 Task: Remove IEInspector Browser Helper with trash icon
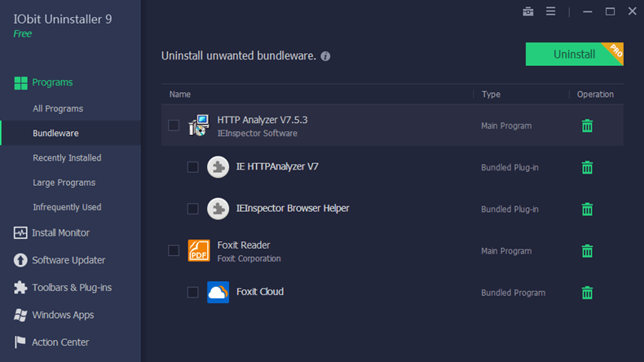587,210
